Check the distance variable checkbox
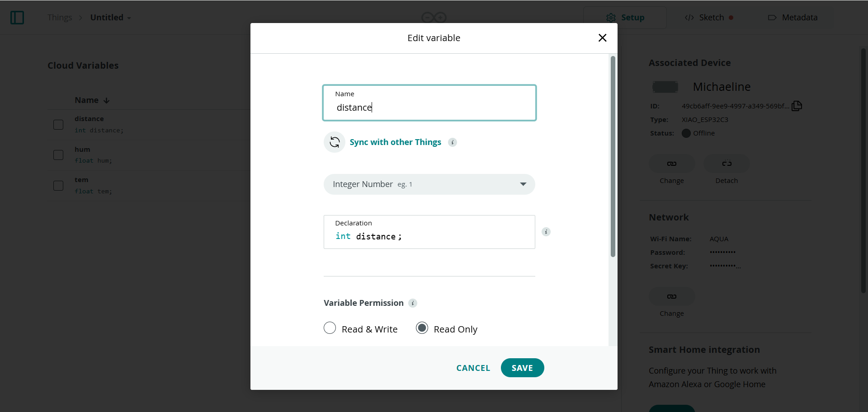Image resolution: width=868 pixels, height=412 pixels. click(58, 125)
